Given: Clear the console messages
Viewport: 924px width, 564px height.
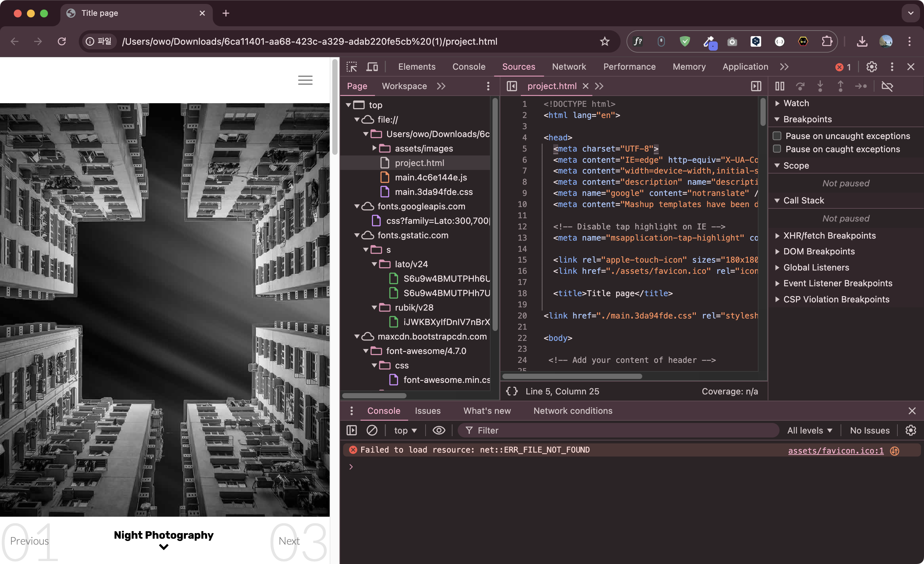Looking at the screenshot, I should [x=372, y=430].
